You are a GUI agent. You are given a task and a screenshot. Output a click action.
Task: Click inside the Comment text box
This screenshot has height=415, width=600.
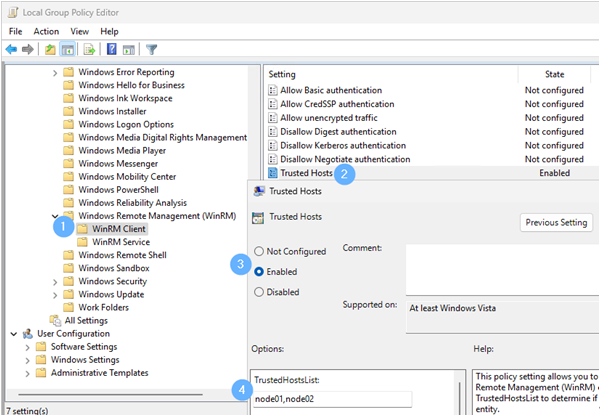(502, 269)
